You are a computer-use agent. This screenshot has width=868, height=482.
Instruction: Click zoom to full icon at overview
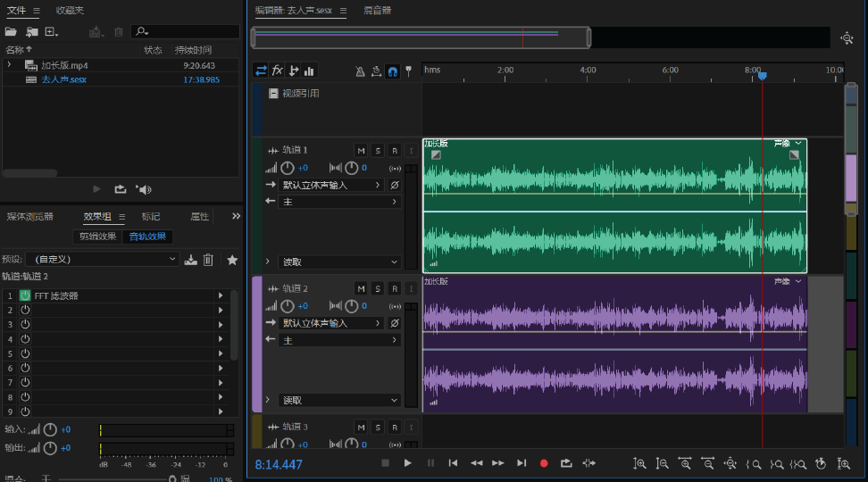847,38
